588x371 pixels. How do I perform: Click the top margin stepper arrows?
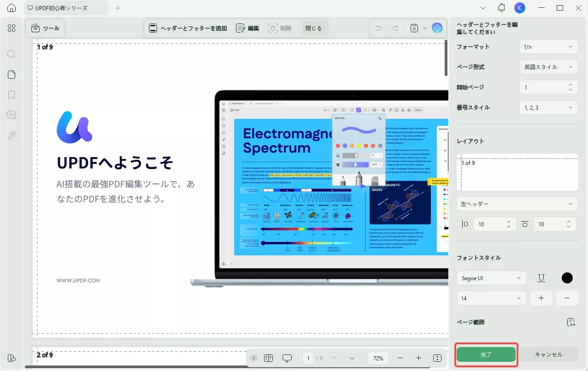point(568,224)
